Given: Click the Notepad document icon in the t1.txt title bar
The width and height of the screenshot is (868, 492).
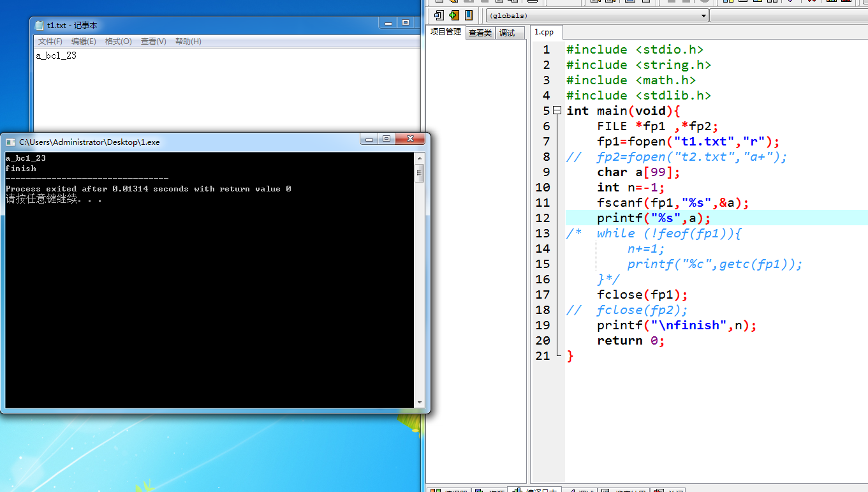Looking at the screenshot, I should tap(40, 26).
